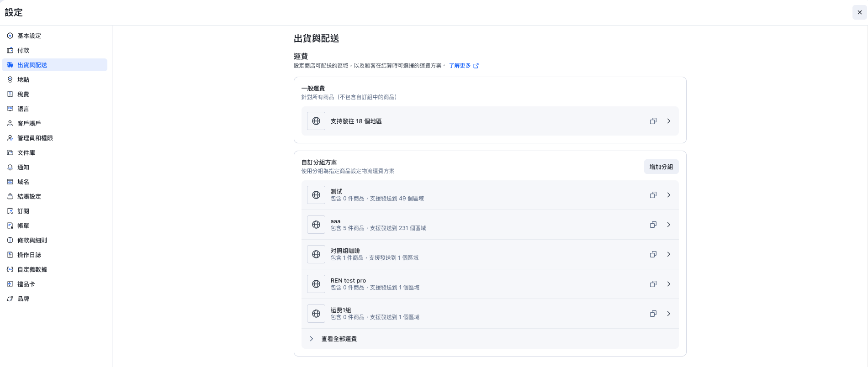This screenshot has width=868, height=367.
Task: Click the 地點 location pin icon
Action: click(x=10, y=79)
